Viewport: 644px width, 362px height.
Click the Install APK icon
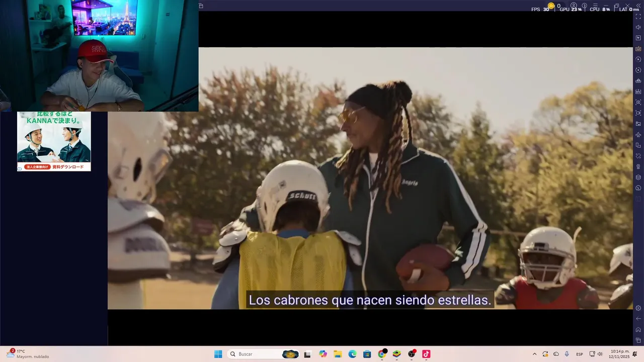(x=638, y=92)
